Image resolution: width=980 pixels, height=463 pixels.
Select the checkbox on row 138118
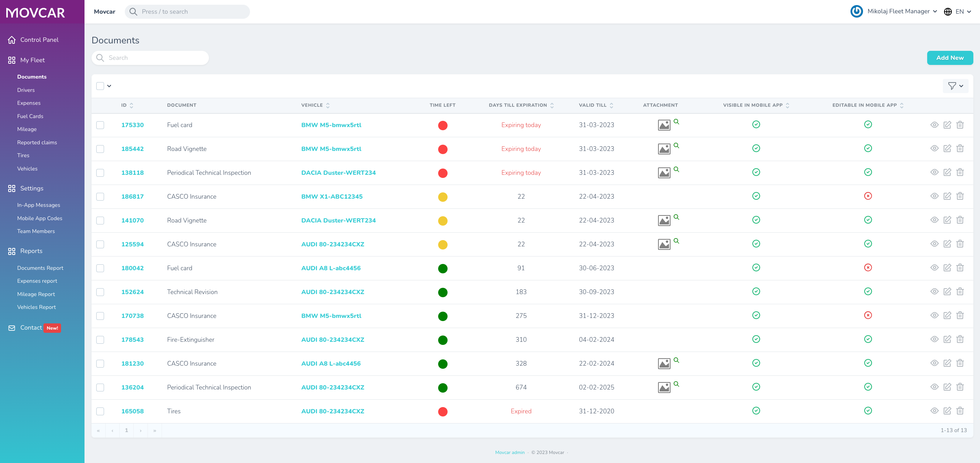(x=100, y=172)
